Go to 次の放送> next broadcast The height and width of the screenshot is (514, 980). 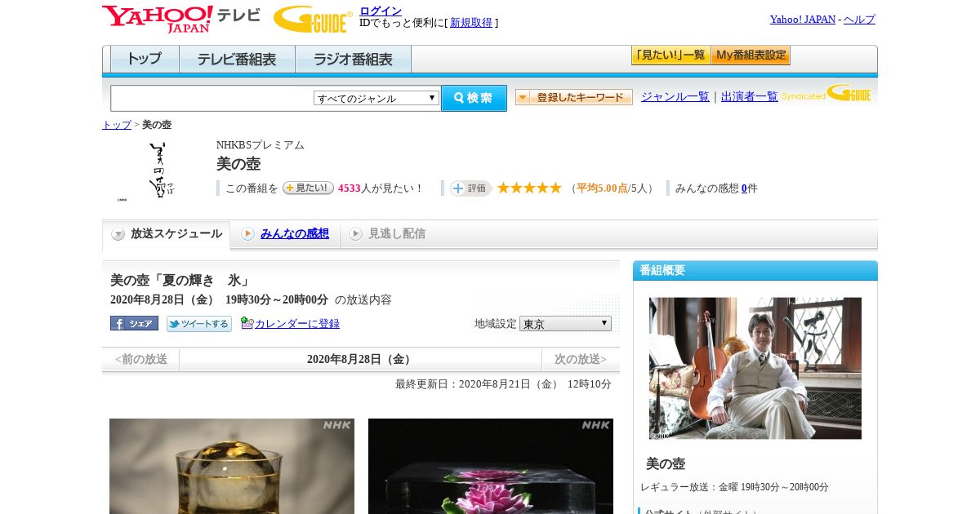click(x=581, y=359)
